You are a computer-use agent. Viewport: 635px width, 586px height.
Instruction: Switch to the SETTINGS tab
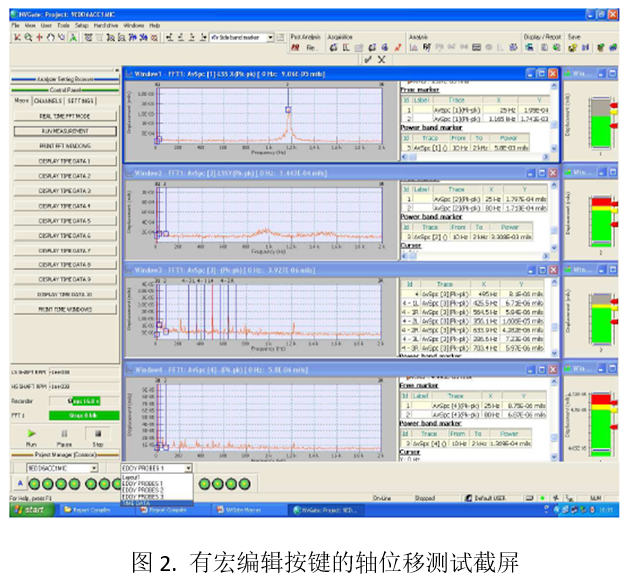pyautogui.click(x=81, y=101)
